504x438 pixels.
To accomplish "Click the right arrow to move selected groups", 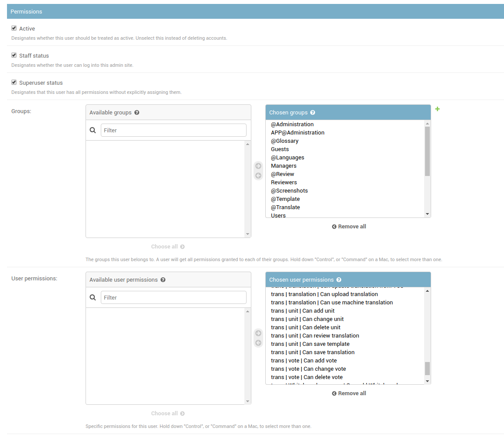I will pyautogui.click(x=258, y=166).
